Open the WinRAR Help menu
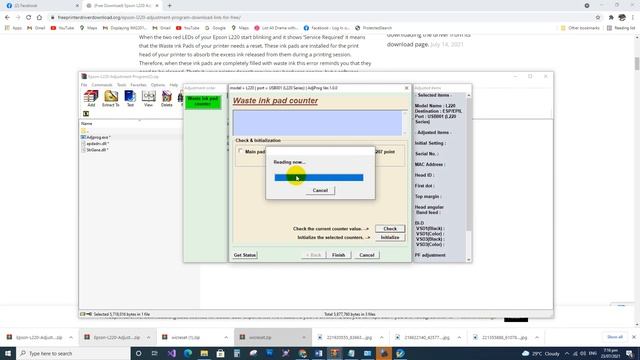 (x=173, y=85)
